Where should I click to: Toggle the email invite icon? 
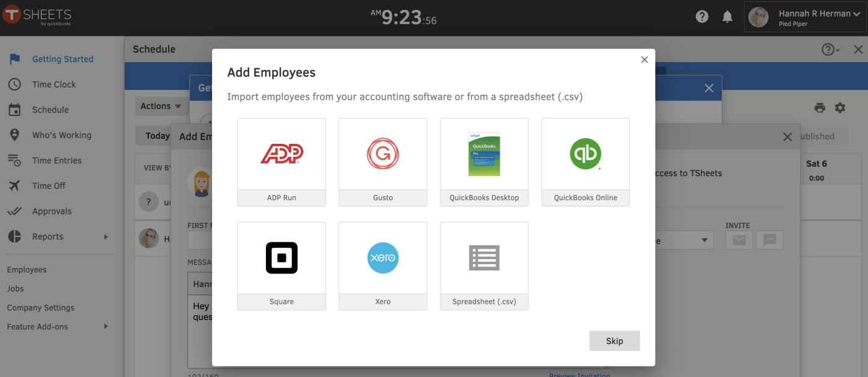point(739,240)
